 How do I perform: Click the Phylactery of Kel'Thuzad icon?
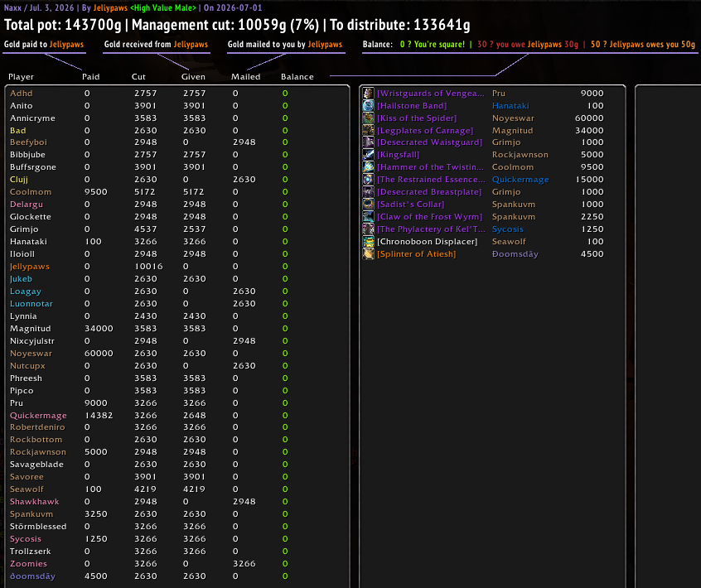[x=368, y=229]
